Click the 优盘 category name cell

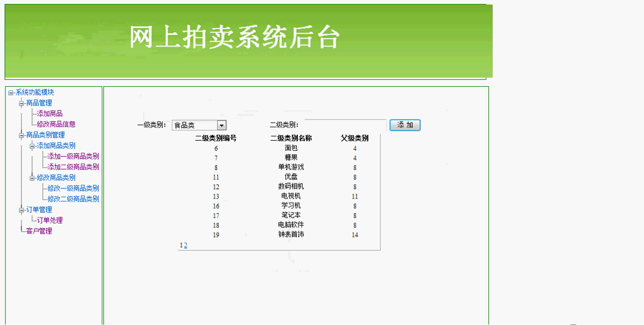[x=291, y=177]
